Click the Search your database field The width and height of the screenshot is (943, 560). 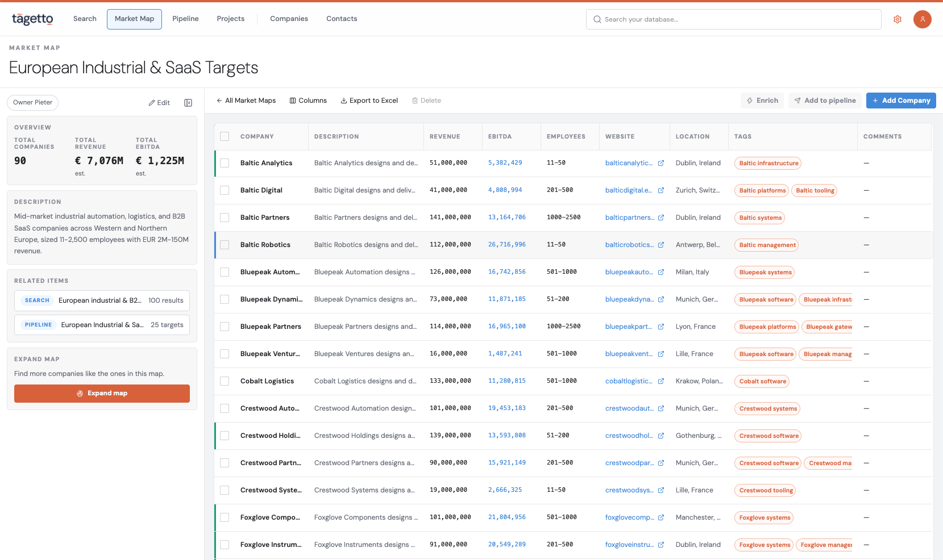[x=733, y=19]
